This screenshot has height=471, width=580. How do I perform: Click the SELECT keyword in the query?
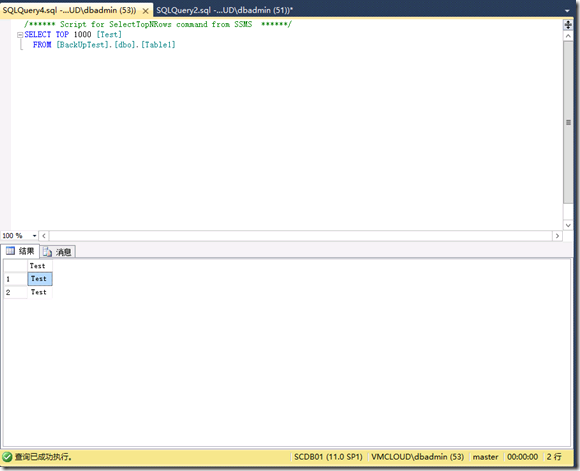click(x=38, y=34)
